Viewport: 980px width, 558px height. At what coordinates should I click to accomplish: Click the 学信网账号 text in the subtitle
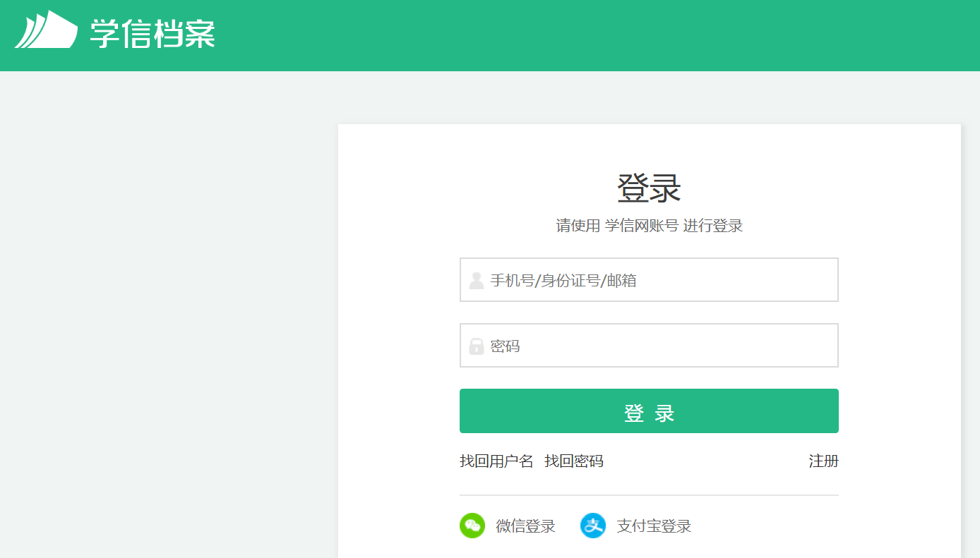642,226
